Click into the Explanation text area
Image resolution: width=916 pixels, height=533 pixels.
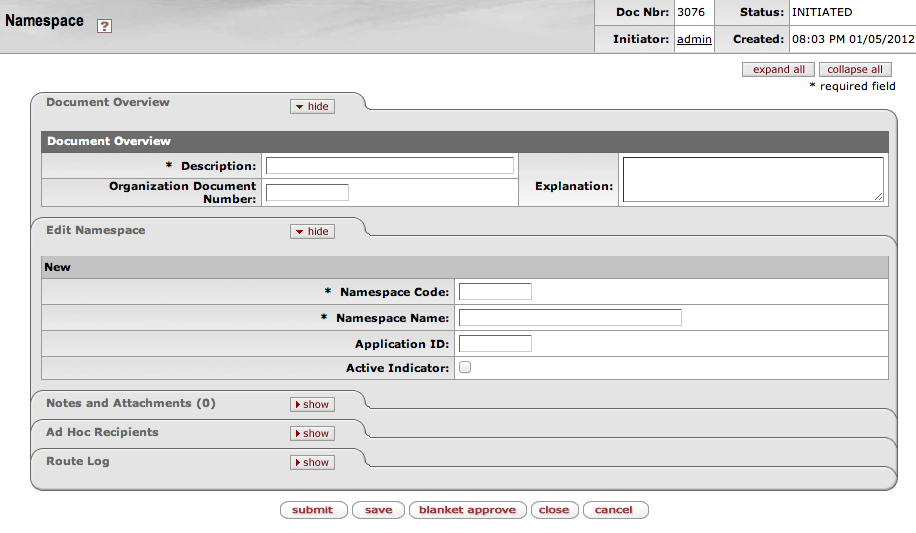(753, 179)
